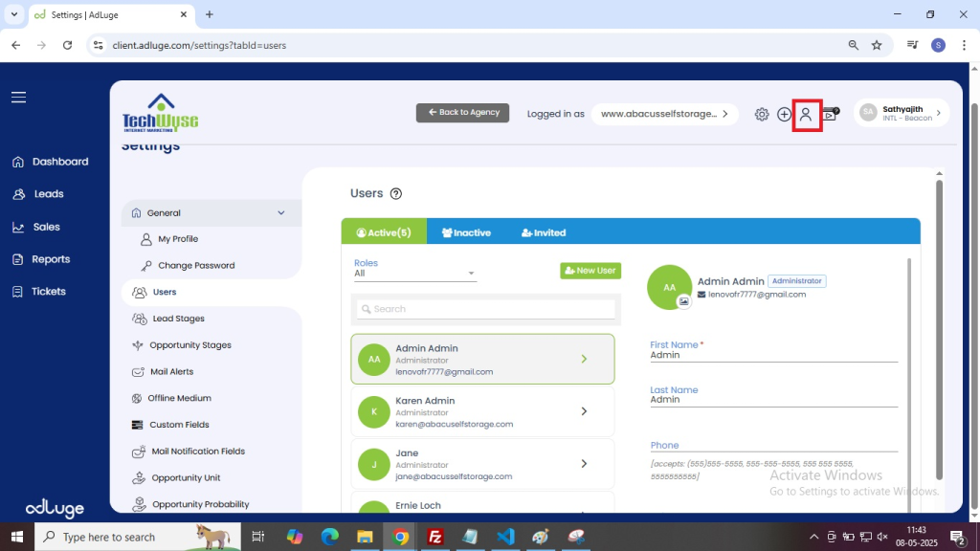This screenshot has width=980, height=551.
Task: Click the red-highlighted user profile icon
Action: 806,115
